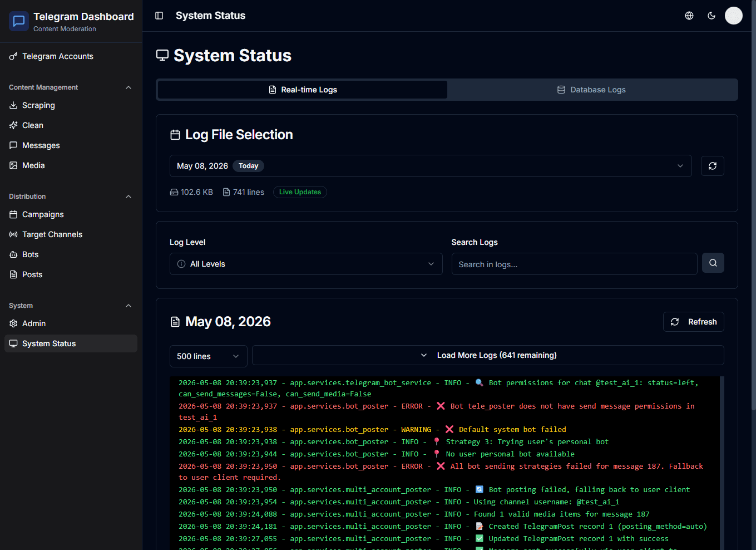The width and height of the screenshot is (756, 550).
Task: Click the monitor icon beside System Status in sidebar
Action: click(x=13, y=343)
